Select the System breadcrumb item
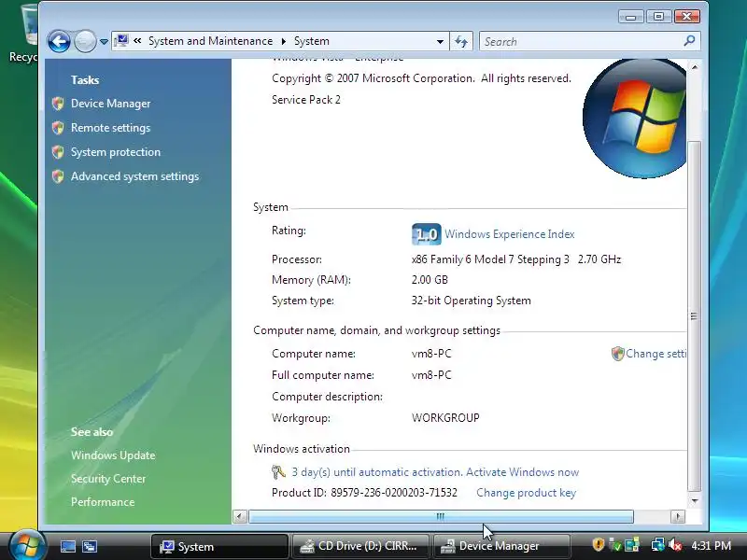Image resolution: width=747 pixels, height=560 pixels. (311, 41)
